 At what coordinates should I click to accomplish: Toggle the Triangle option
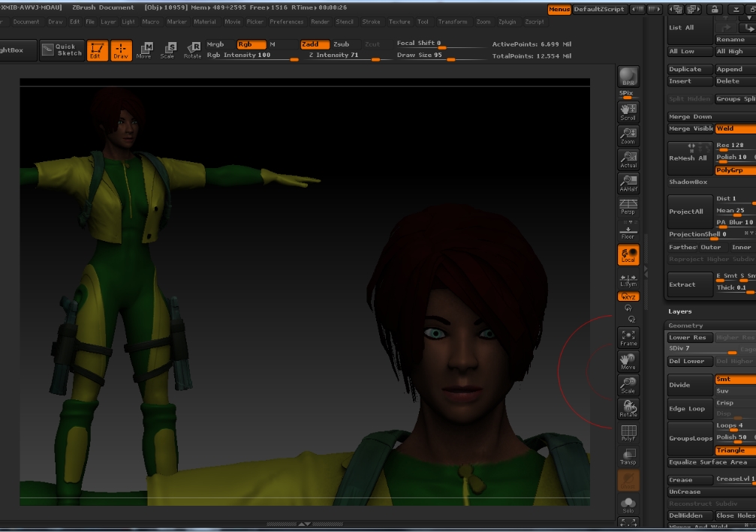coord(735,450)
